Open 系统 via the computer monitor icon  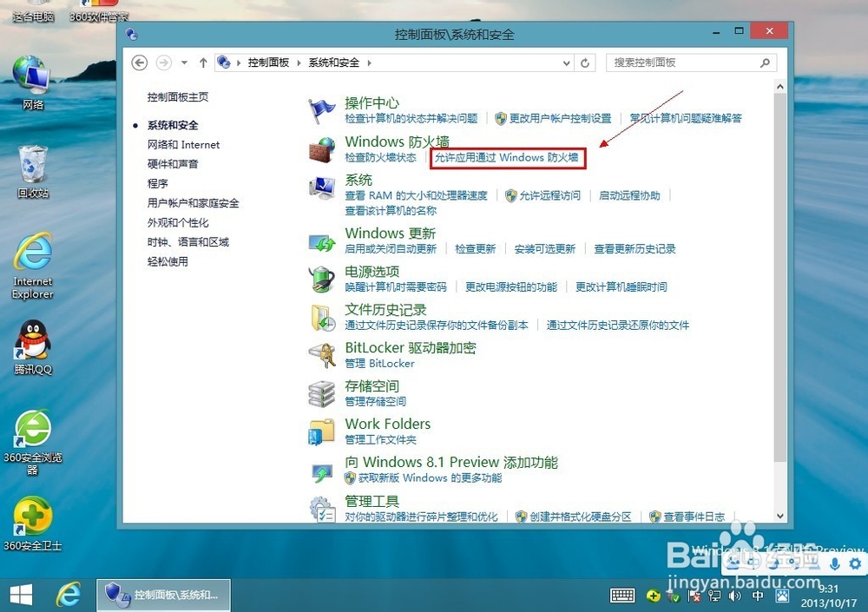322,187
